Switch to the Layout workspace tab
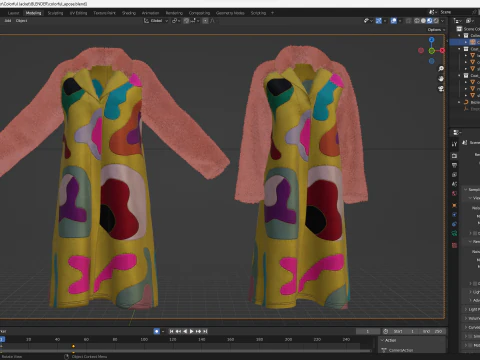This screenshot has height=360, width=480. click(13, 13)
